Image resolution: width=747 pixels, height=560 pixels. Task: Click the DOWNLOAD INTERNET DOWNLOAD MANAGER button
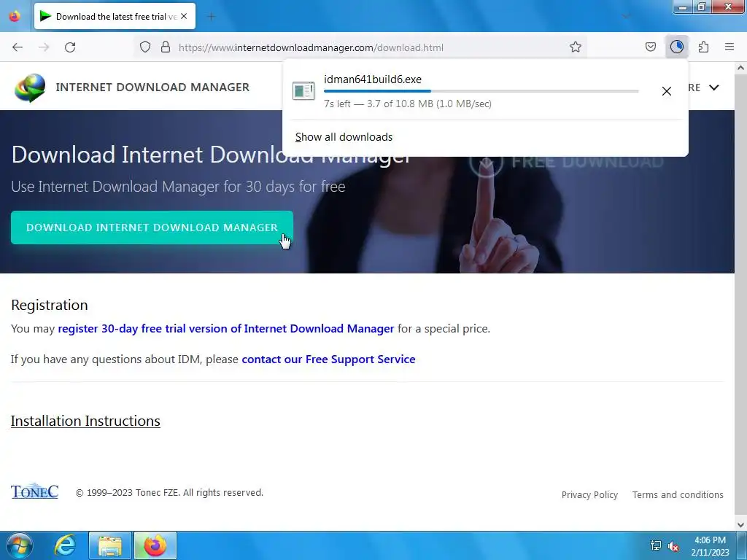point(152,227)
